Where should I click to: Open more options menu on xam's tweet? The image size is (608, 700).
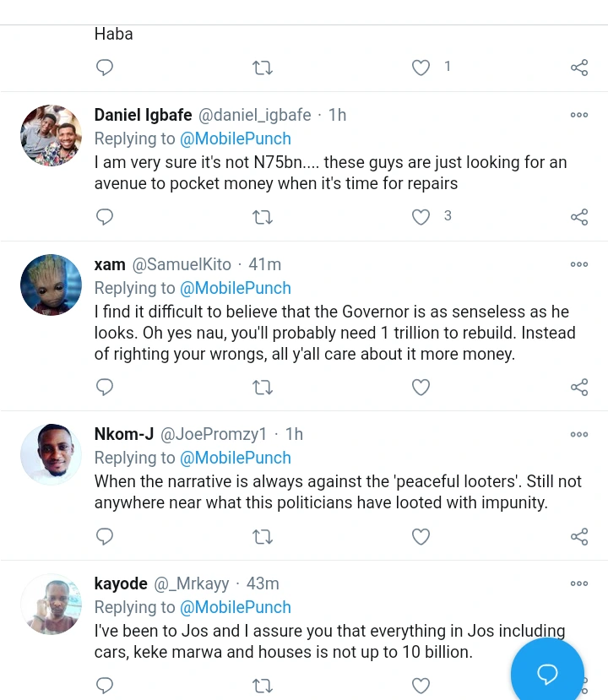tap(579, 265)
